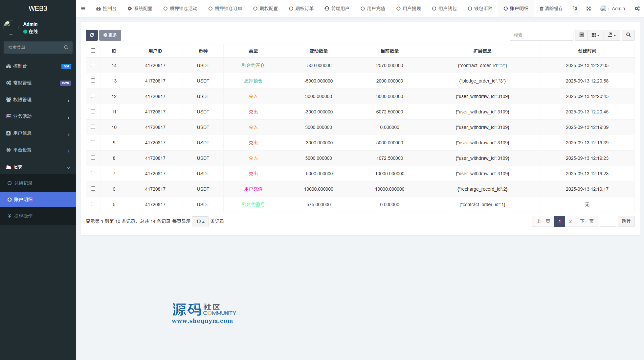Open the per-page count dropdown showing 10
The height and width of the screenshot is (360, 644).
coord(200,222)
